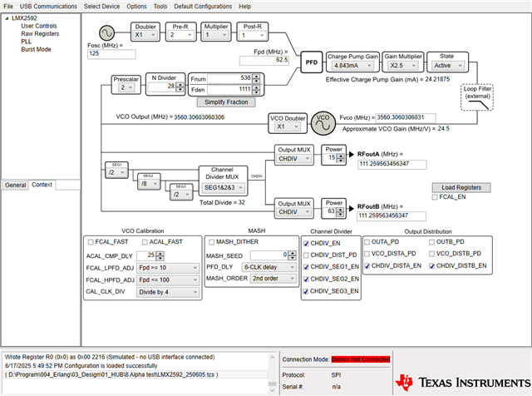
Task: Check the OUTA_PD checkbox
Action: (x=367, y=242)
